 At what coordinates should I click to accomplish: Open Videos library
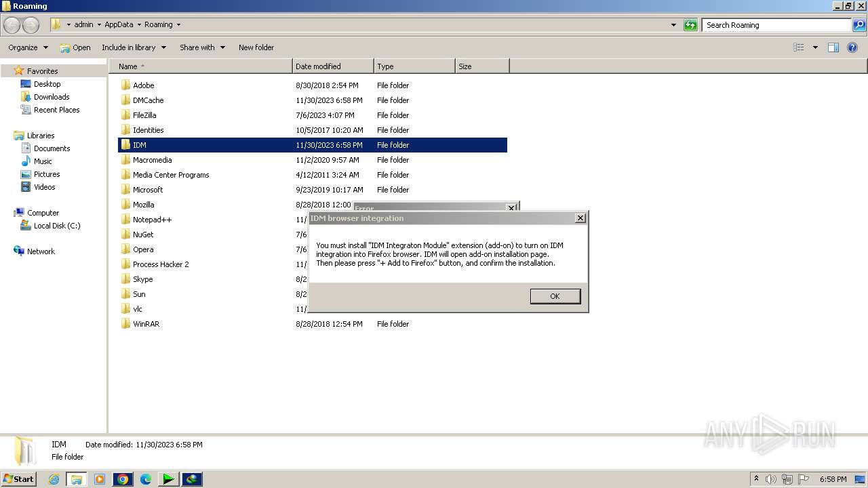click(44, 187)
